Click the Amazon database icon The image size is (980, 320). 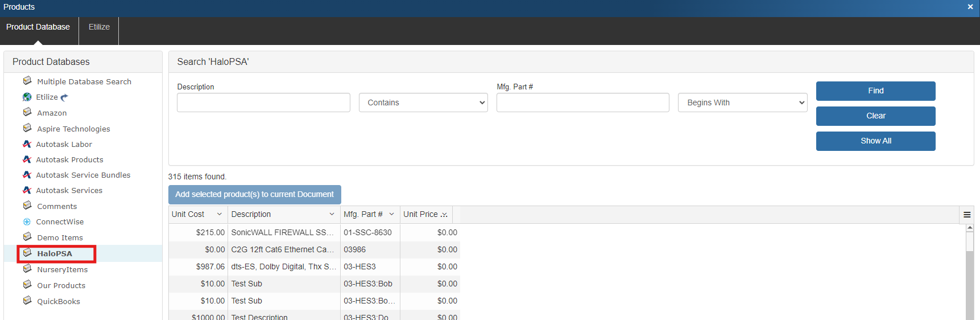27,112
